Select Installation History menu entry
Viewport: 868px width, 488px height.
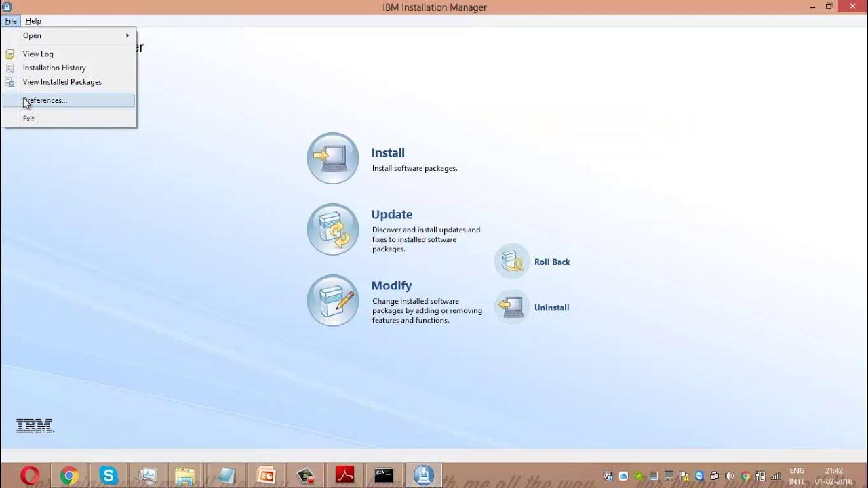pos(69,68)
